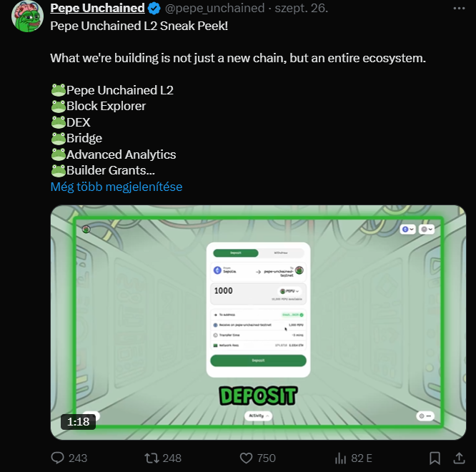Open the szept. 26. post date
The image size is (476, 472).
point(301,8)
